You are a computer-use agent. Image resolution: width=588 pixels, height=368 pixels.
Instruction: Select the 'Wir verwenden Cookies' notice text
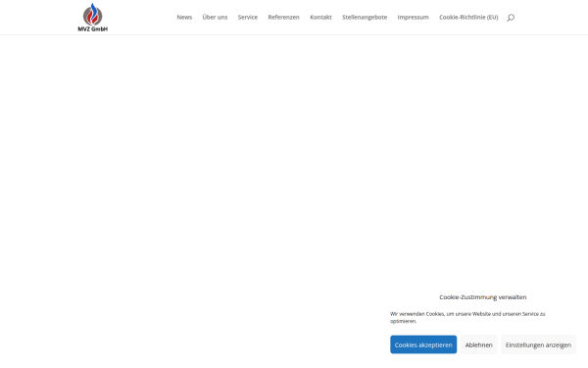tap(467, 317)
